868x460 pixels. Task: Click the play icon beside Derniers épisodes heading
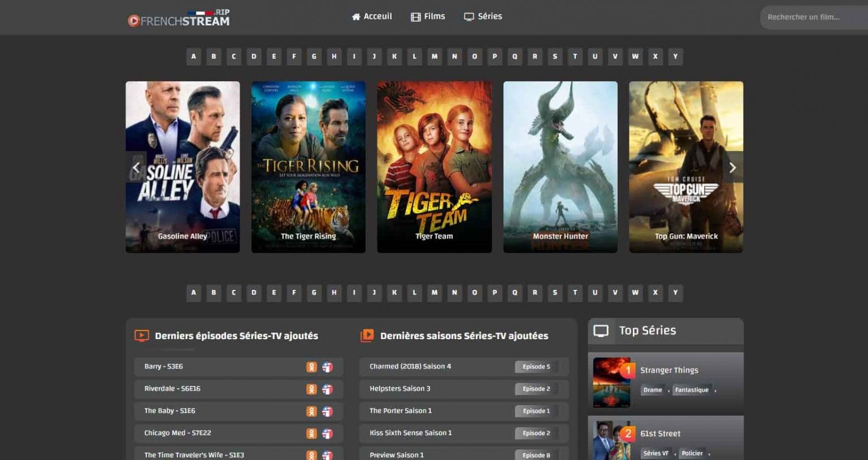click(x=141, y=336)
